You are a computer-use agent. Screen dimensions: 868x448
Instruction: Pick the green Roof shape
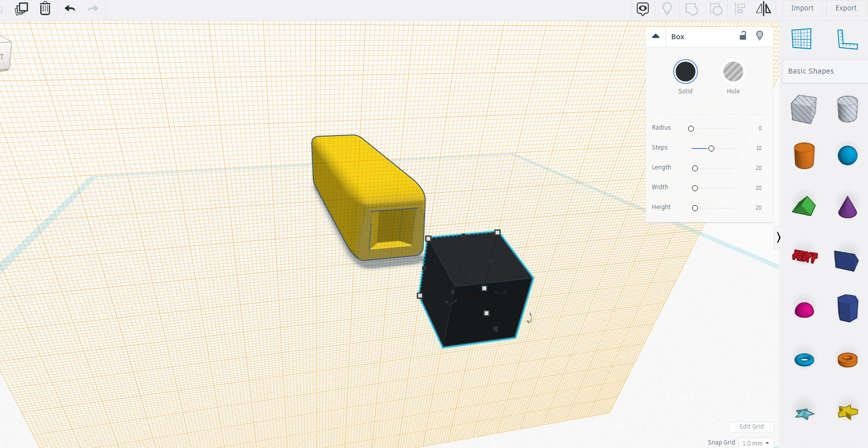click(804, 206)
